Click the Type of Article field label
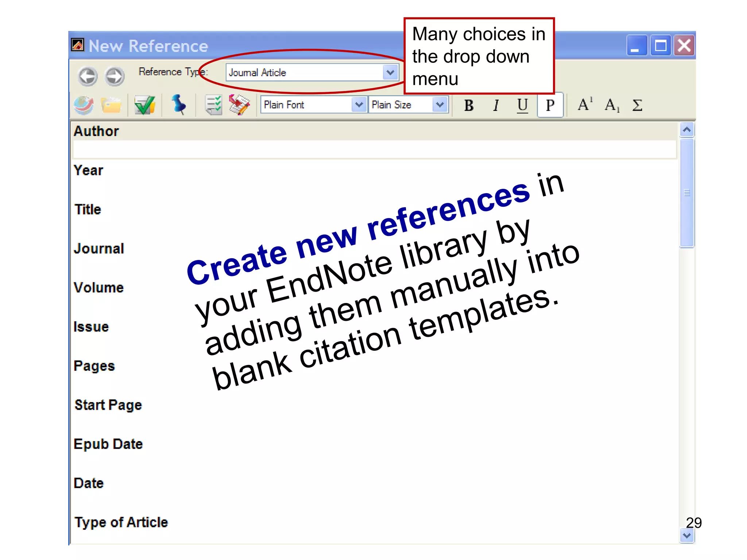The height and width of the screenshot is (560, 747). tap(121, 522)
